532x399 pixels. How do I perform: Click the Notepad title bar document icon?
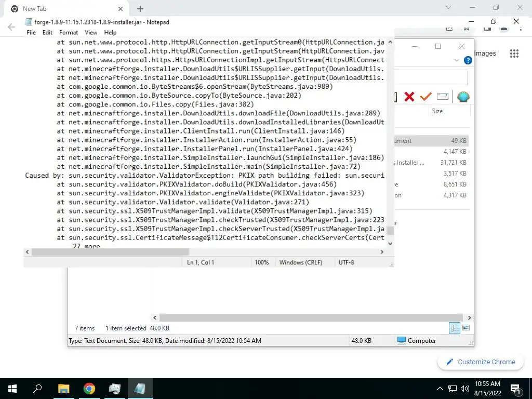tap(29, 22)
